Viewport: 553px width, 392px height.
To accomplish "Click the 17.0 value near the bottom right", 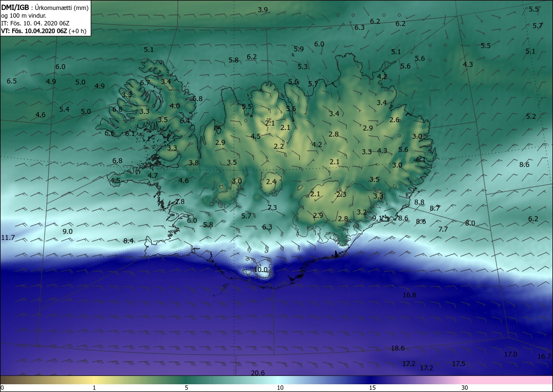I will click(x=510, y=354).
